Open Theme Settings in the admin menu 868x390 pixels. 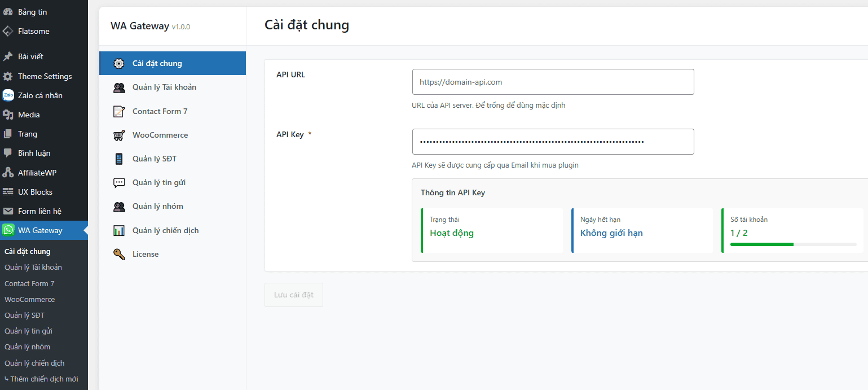point(45,76)
